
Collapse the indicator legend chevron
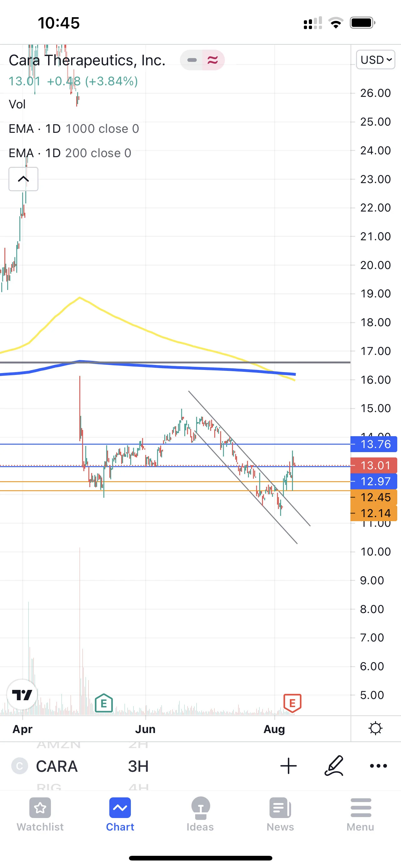tap(23, 179)
